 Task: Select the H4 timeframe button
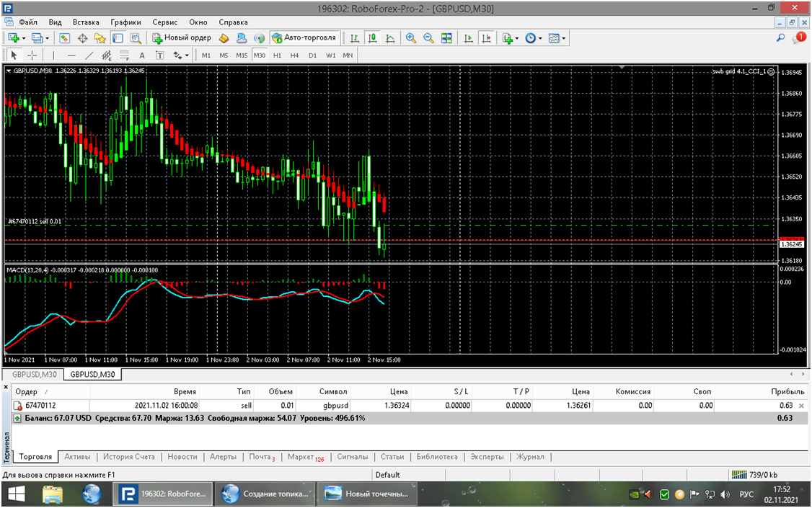click(294, 55)
